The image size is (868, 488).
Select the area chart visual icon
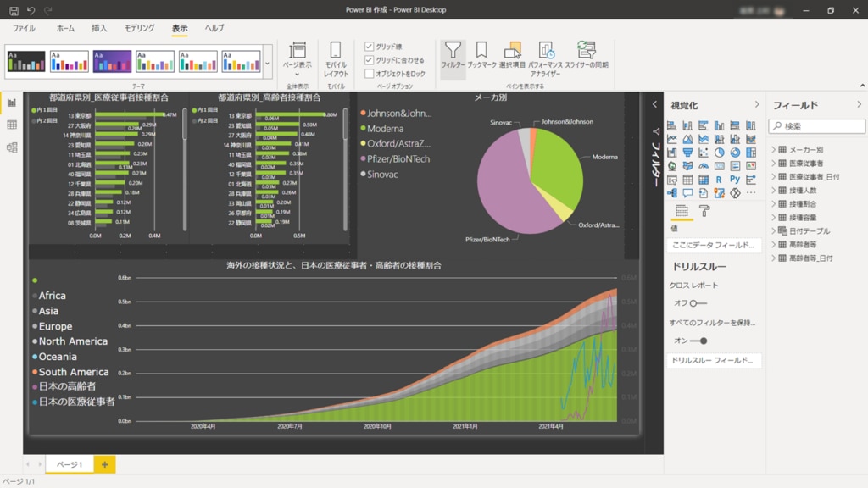click(x=687, y=139)
